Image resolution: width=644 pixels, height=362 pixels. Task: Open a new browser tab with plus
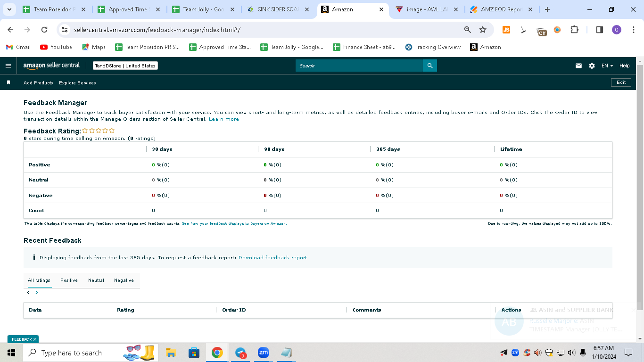pos(547,9)
